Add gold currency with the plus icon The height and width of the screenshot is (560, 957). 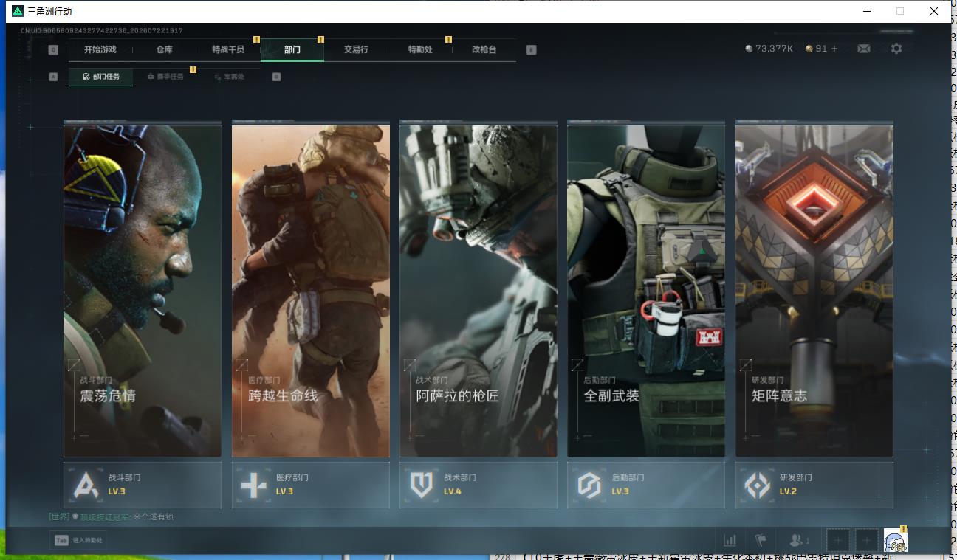834,49
